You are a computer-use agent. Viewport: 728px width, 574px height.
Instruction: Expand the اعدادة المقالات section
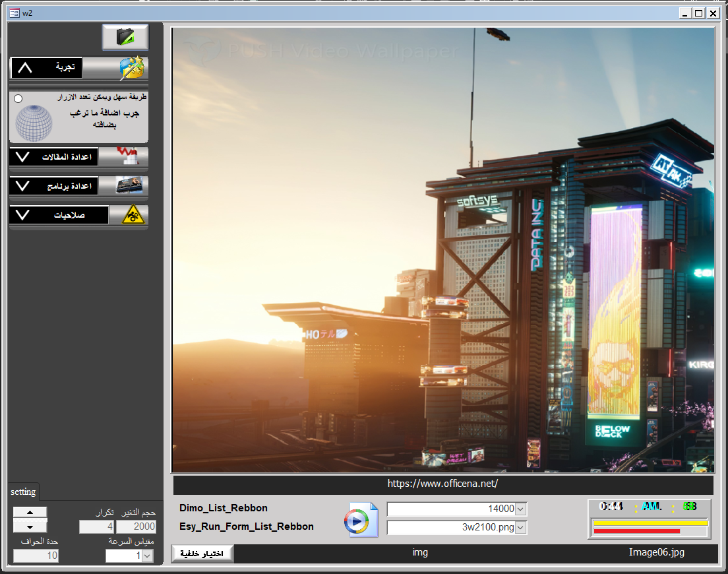pyautogui.click(x=22, y=157)
